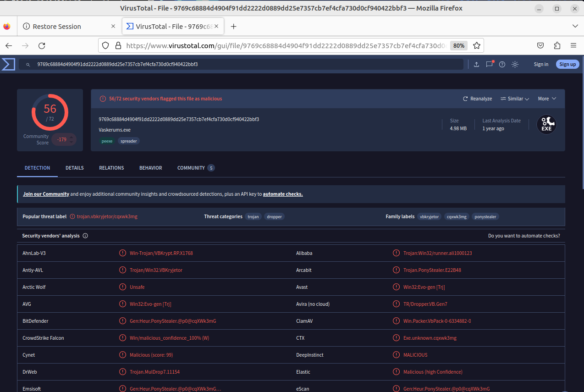
Task: Bookmark page with star icon
Action: coord(477,46)
